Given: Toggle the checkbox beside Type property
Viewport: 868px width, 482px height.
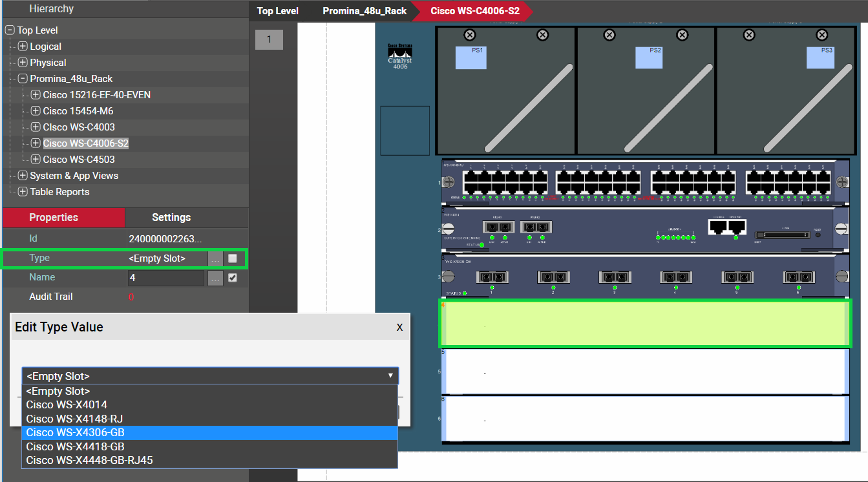Looking at the screenshot, I should coord(233,258).
